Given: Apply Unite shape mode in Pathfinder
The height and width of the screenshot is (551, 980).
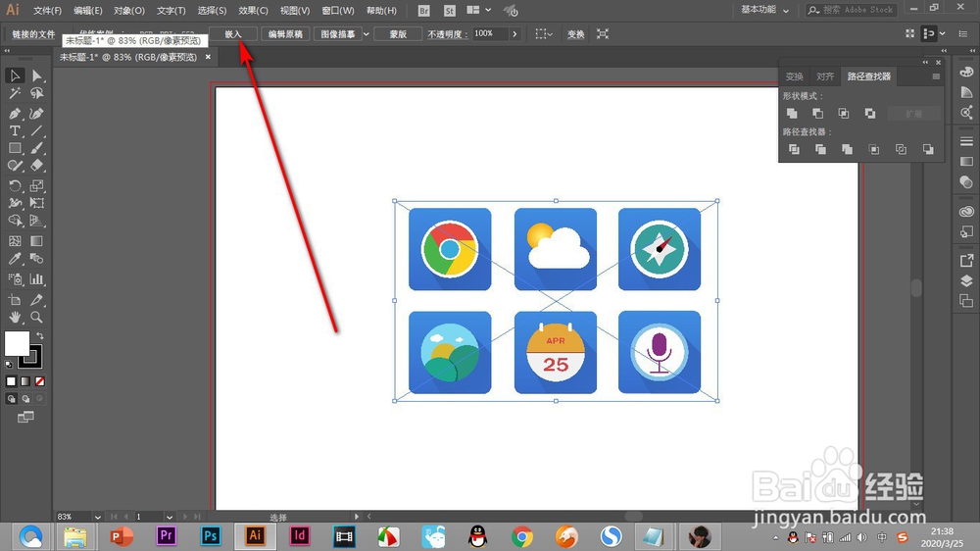Looking at the screenshot, I should pos(792,113).
